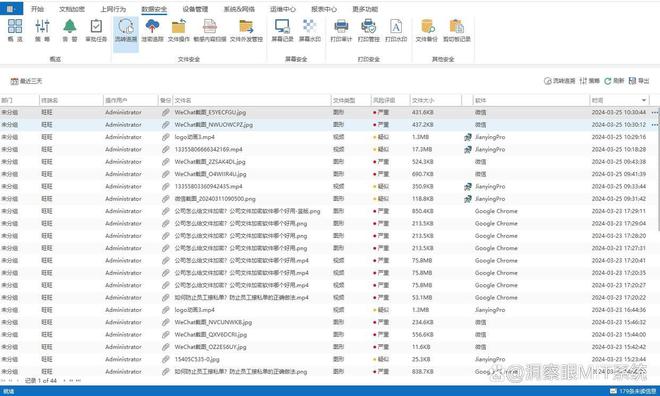
Task: Select the 屏幕水印 icon
Action: pyautogui.click(x=309, y=30)
